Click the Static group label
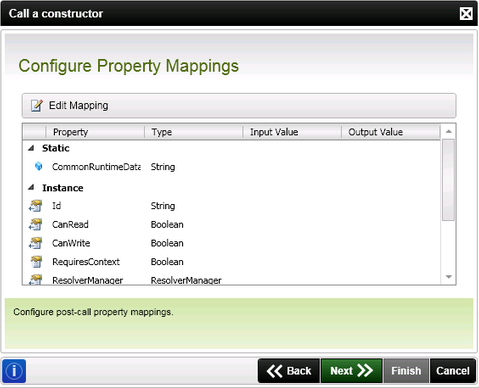Viewport: 479px width, 388px height. coord(56,148)
